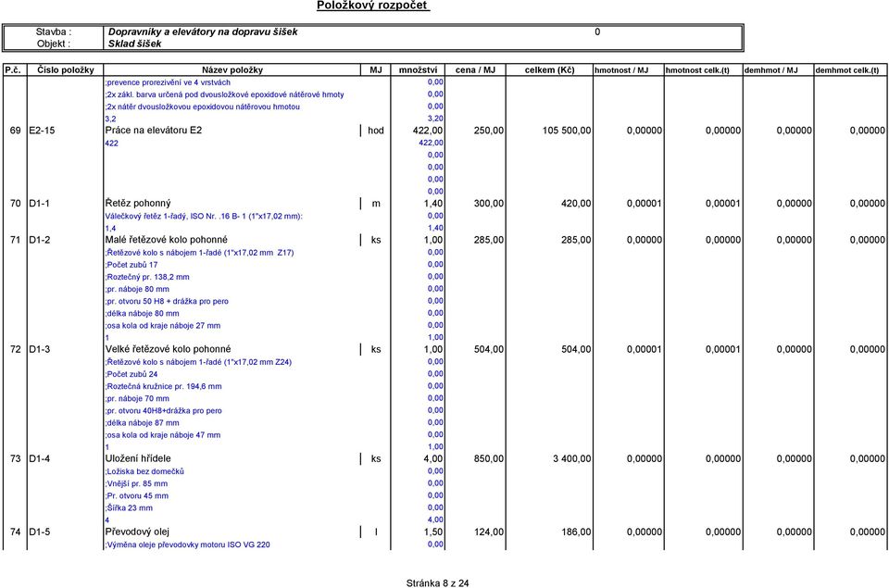The height and width of the screenshot is (588, 889).
Task: Select the note ";délka náboje 87 mm"
Action: pyautogui.click(x=143, y=423)
